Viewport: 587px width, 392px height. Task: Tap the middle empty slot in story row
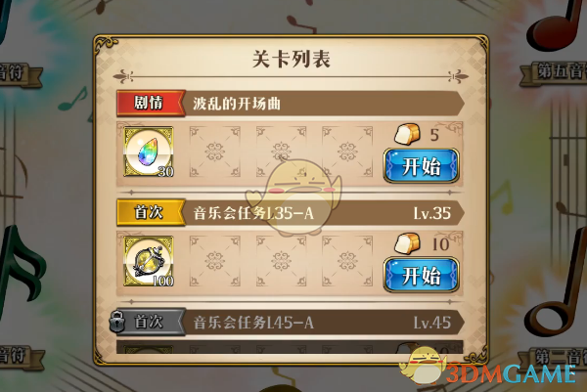point(281,152)
